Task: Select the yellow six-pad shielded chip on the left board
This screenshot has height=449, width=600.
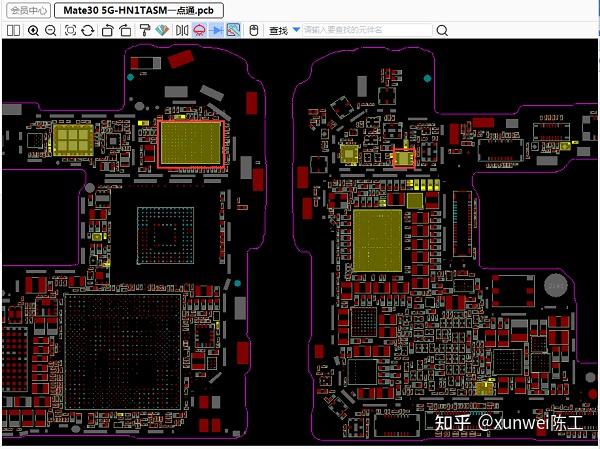Action: point(73,140)
